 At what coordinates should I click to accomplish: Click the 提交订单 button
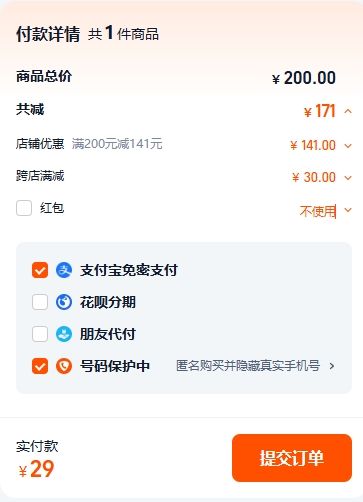click(292, 458)
